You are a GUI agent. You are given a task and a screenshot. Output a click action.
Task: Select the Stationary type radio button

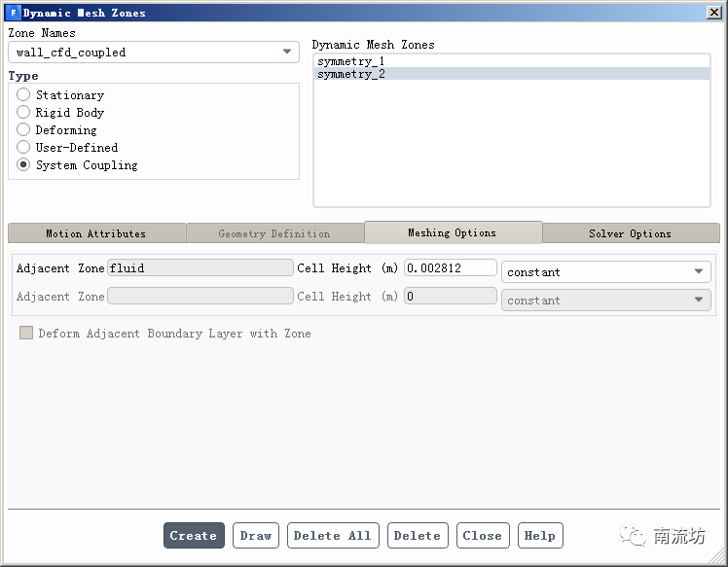click(x=23, y=95)
